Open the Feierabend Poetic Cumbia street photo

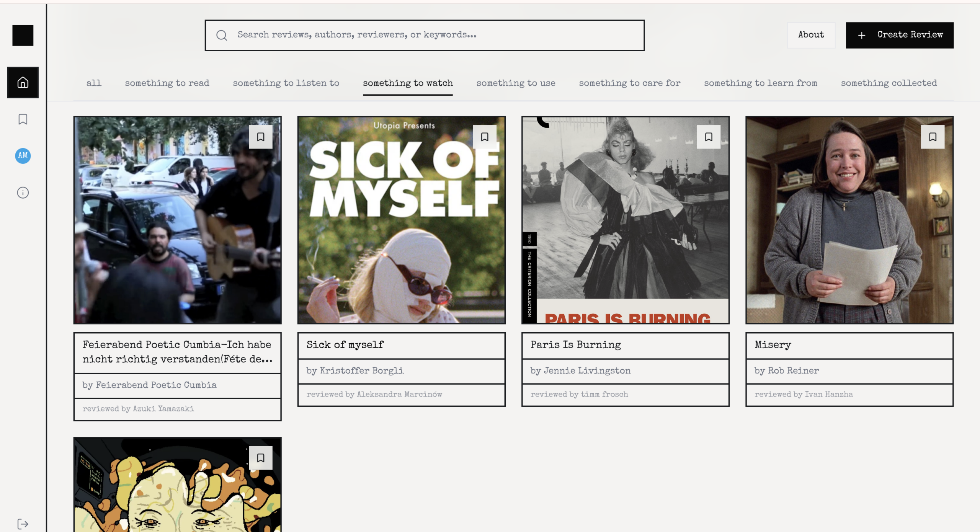coord(178,220)
